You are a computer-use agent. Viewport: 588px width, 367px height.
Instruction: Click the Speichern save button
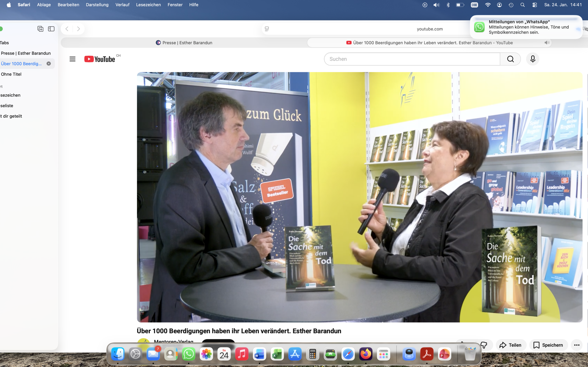[548, 345]
